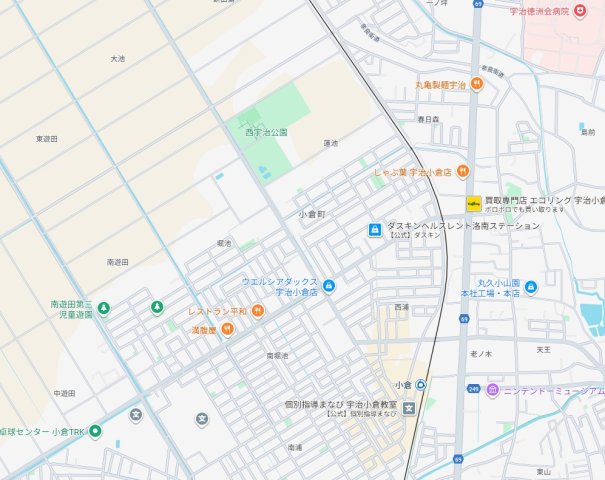Click the 南堀池 area label
The width and height of the screenshot is (605, 480).
pyautogui.click(x=277, y=355)
